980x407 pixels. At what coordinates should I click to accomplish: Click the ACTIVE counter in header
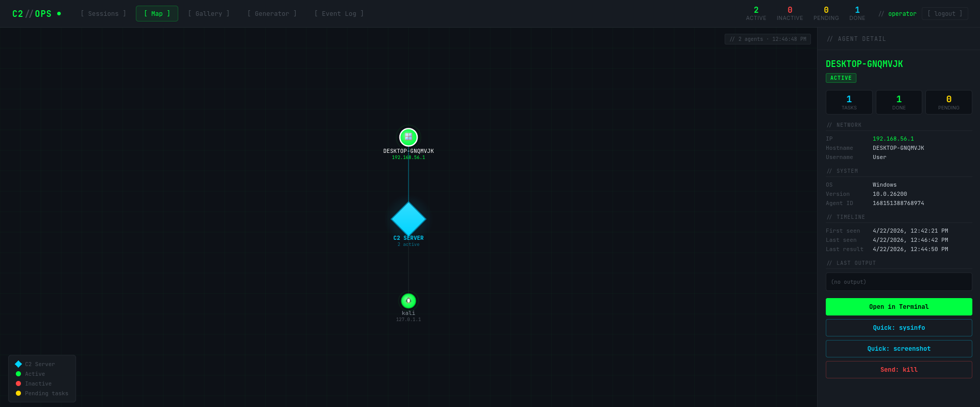756,14
